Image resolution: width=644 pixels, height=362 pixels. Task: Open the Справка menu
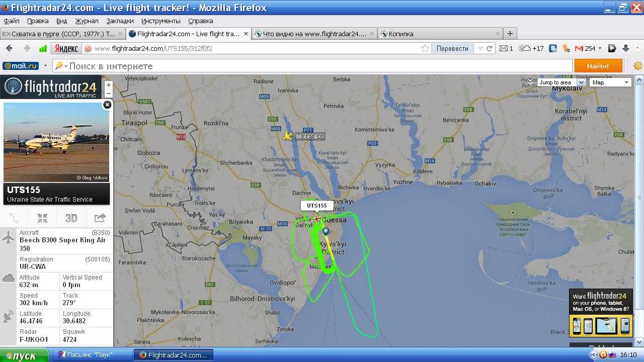coord(200,21)
